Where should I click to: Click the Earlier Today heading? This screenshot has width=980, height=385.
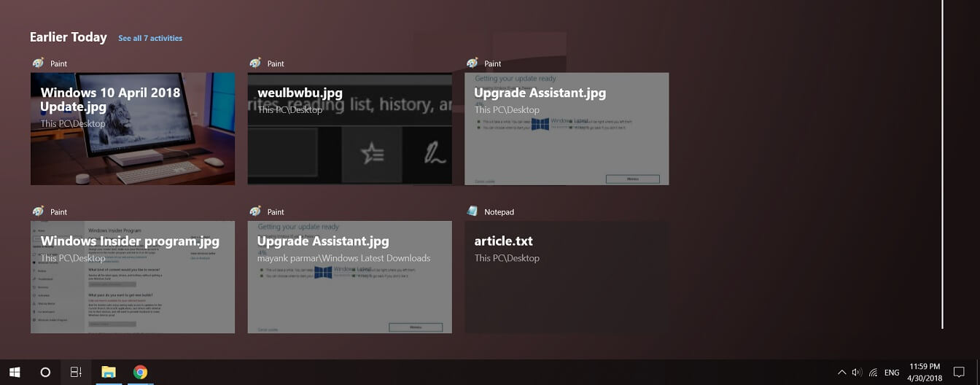point(69,37)
